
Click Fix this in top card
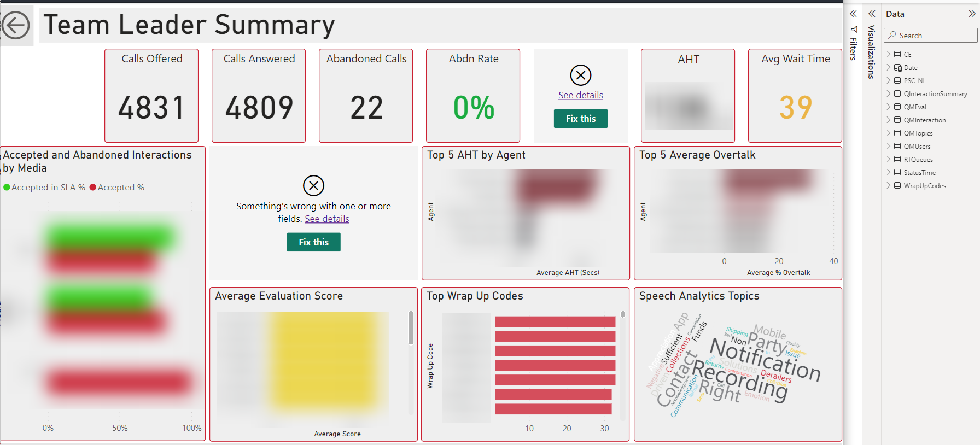coord(581,119)
